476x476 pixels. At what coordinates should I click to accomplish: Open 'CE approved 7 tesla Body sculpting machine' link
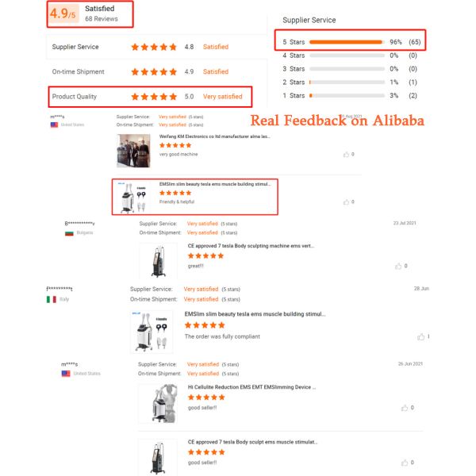tap(251, 246)
